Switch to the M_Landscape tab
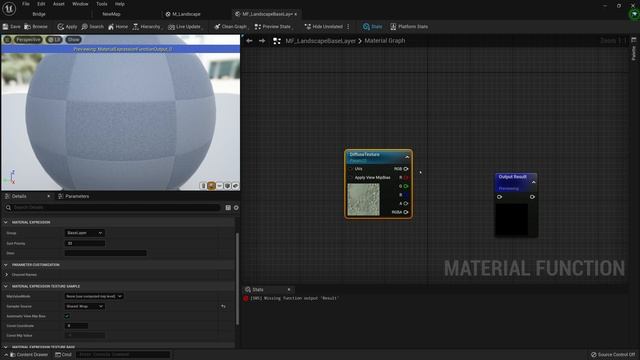The image size is (640, 360). pos(183,14)
